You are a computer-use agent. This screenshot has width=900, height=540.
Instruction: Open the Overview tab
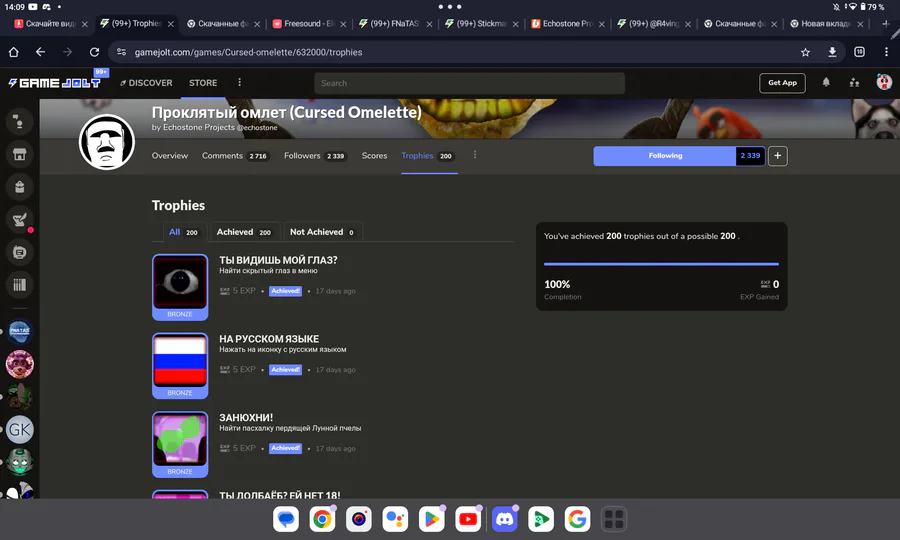pos(169,156)
